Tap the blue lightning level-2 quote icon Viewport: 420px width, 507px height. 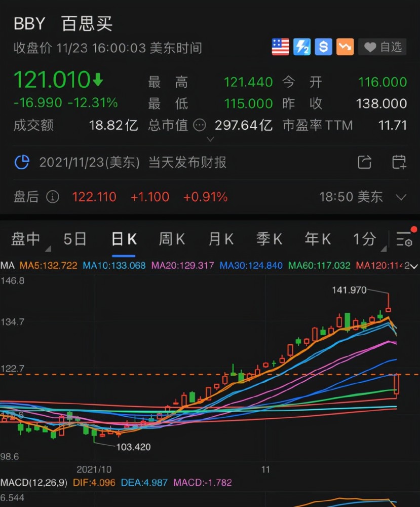(302, 47)
